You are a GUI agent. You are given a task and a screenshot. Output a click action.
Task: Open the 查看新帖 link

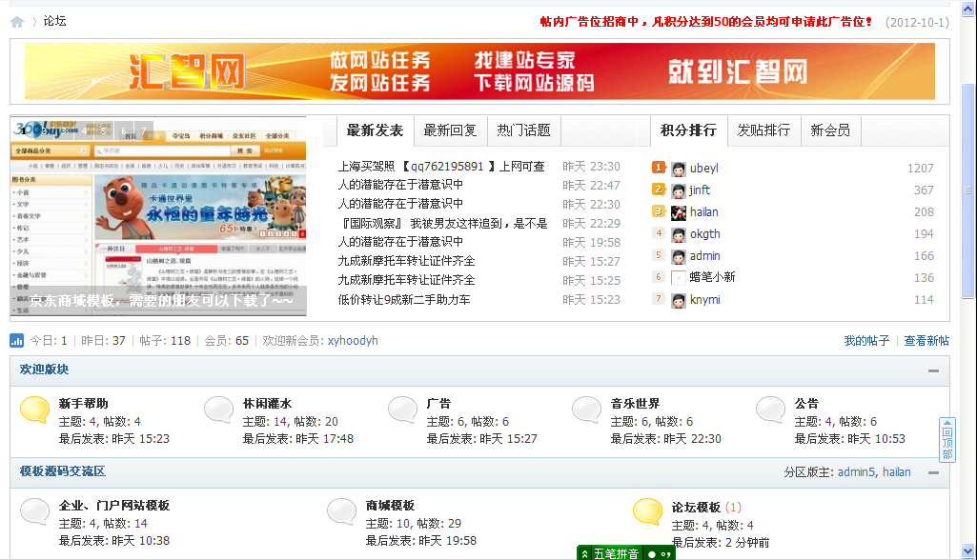click(x=926, y=341)
